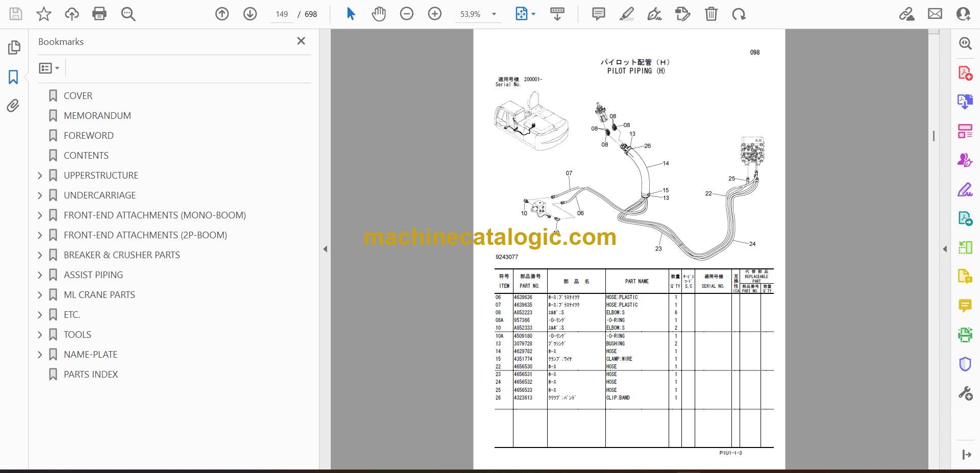
Task: Show the attachments paperclip panel
Action: click(x=13, y=106)
